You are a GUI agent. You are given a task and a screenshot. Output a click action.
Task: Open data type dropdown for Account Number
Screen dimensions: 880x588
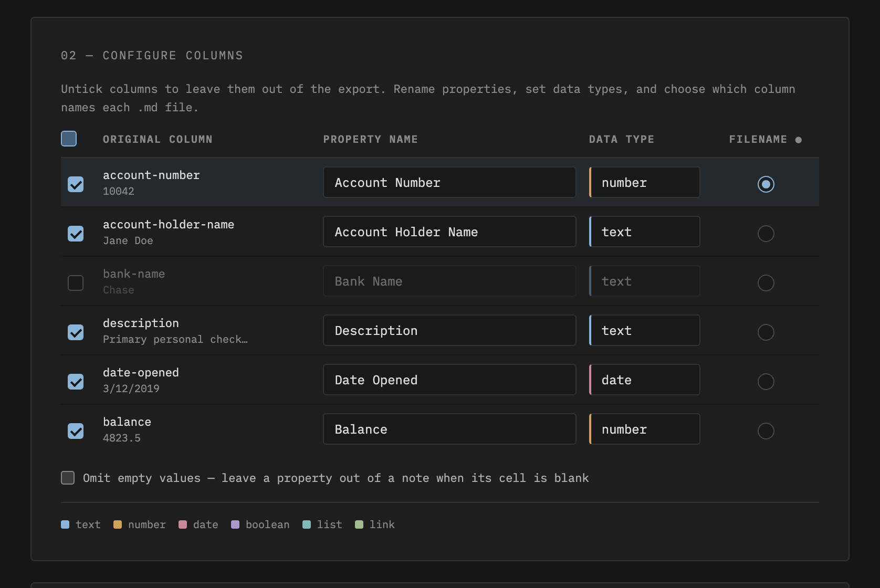tap(645, 182)
